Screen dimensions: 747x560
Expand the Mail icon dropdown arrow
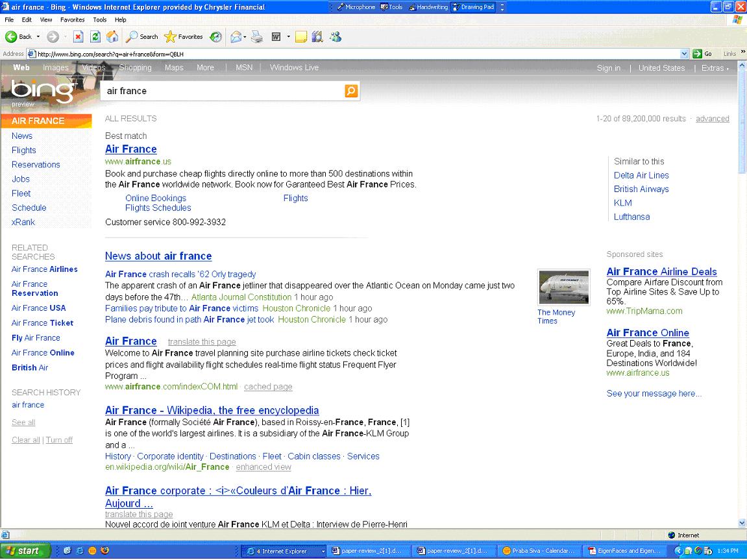(x=245, y=37)
